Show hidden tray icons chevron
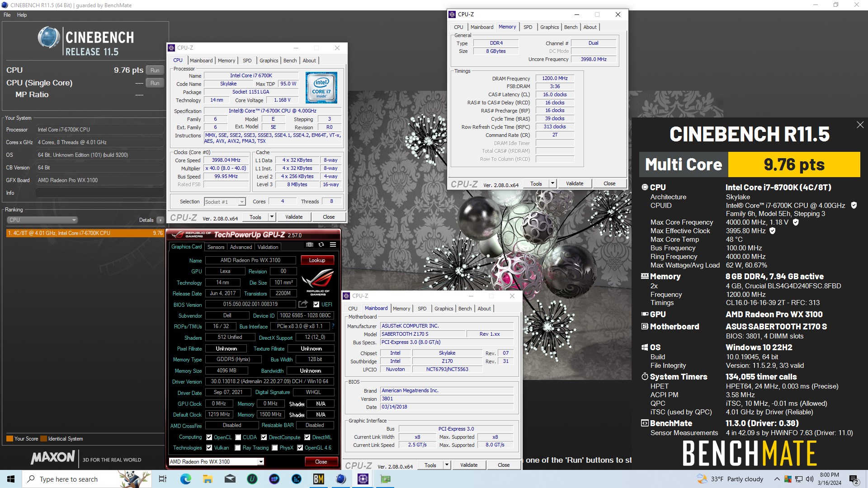 [x=777, y=479]
